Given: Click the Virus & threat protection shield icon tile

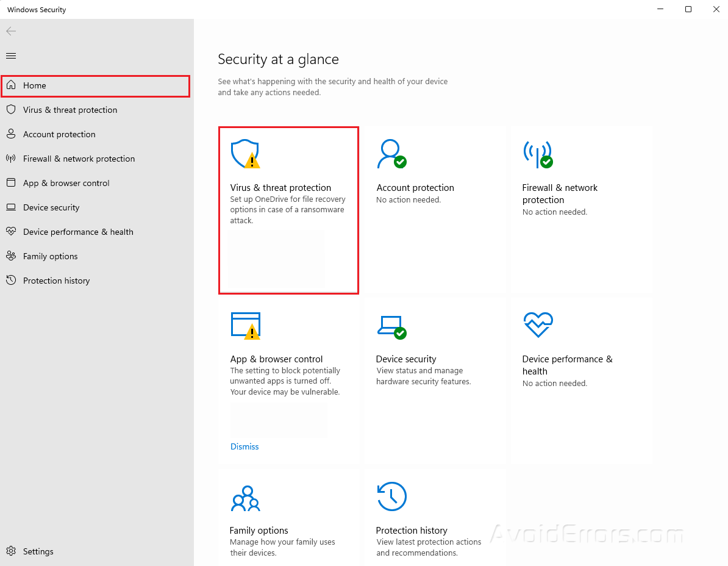Looking at the screenshot, I should (244, 154).
